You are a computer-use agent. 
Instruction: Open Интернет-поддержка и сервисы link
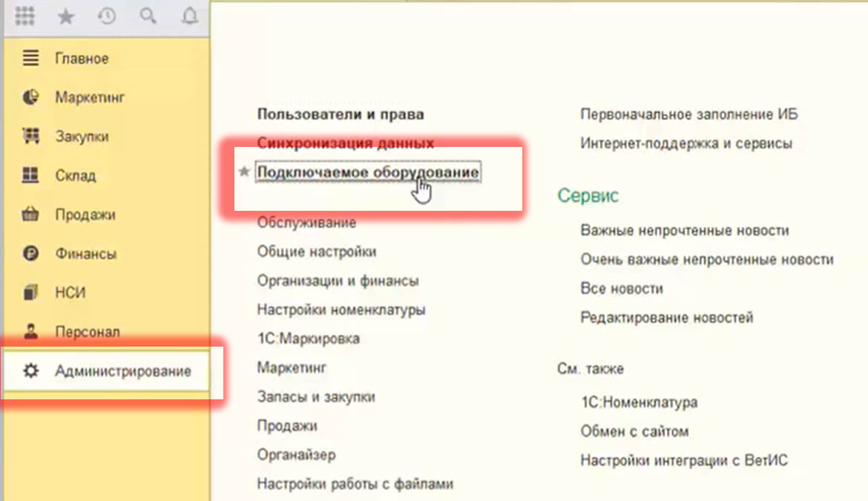coord(686,143)
